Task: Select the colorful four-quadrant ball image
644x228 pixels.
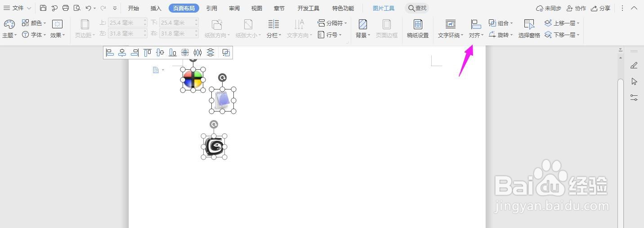Action: point(193,80)
